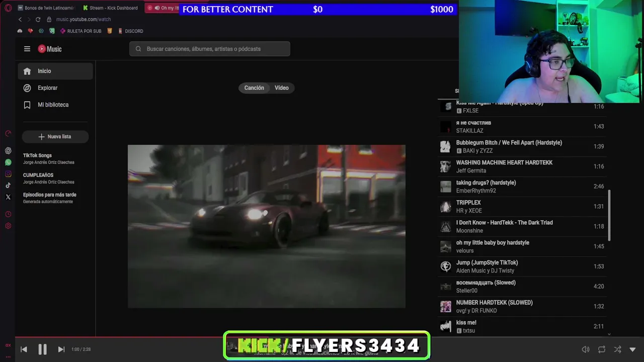Click the cloud bookmark icon

[20, 31]
